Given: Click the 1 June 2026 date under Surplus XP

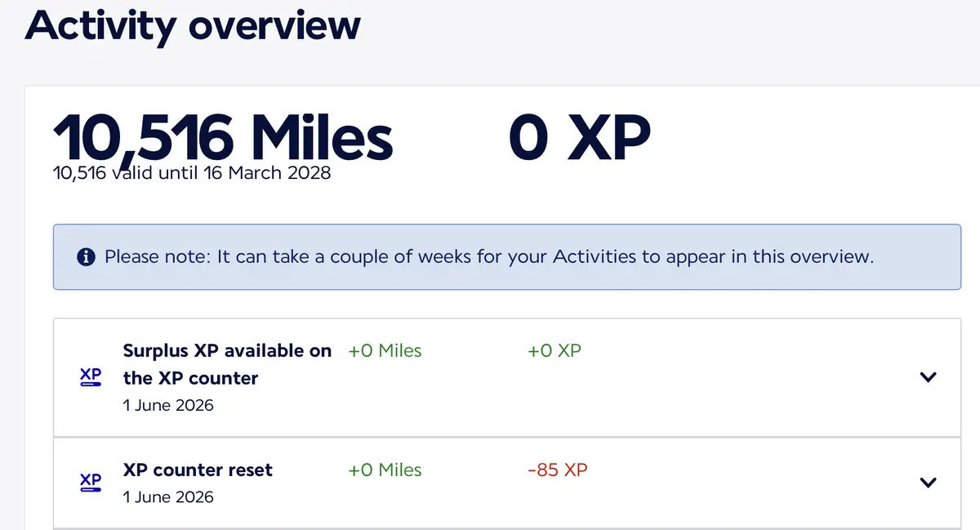Looking at the screenshot, I should pyautogui.click(x=168, y=405).
